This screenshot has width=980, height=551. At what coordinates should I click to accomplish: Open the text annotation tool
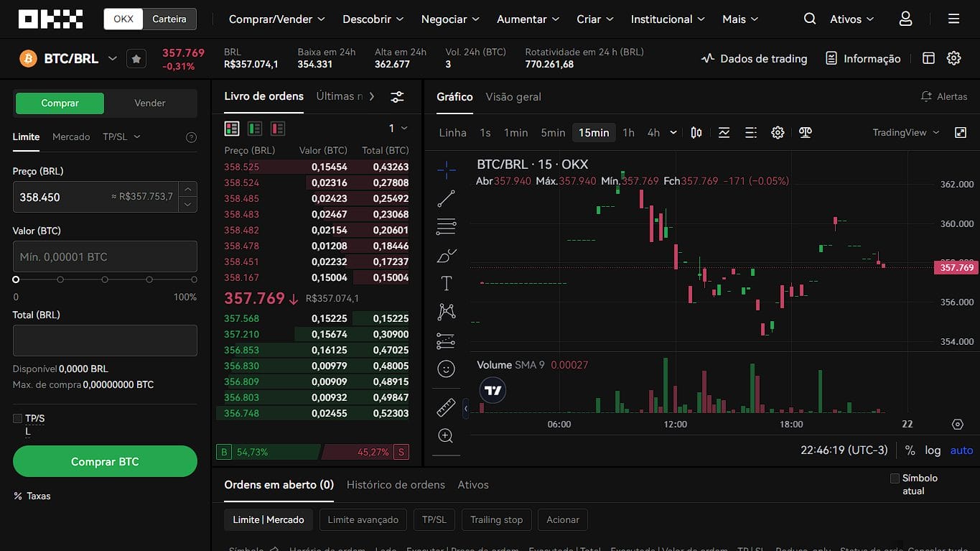coord(446,283)
